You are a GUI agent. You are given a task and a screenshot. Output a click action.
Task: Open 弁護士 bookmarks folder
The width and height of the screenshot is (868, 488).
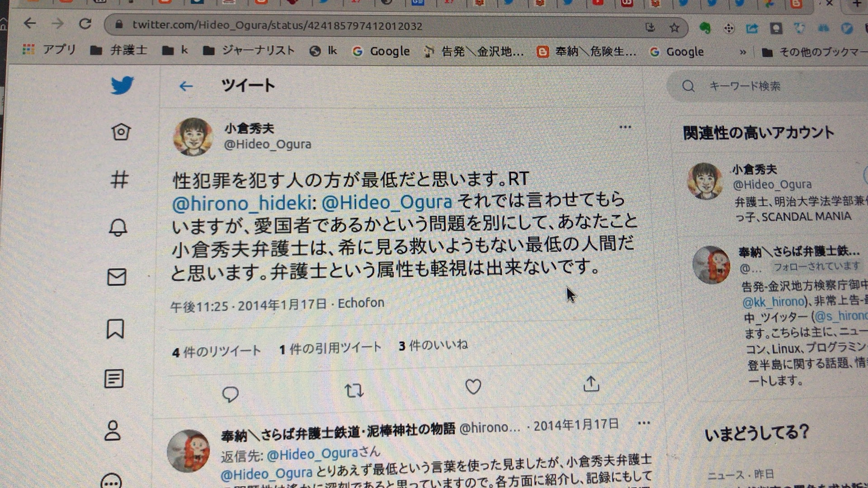(118, 50)
